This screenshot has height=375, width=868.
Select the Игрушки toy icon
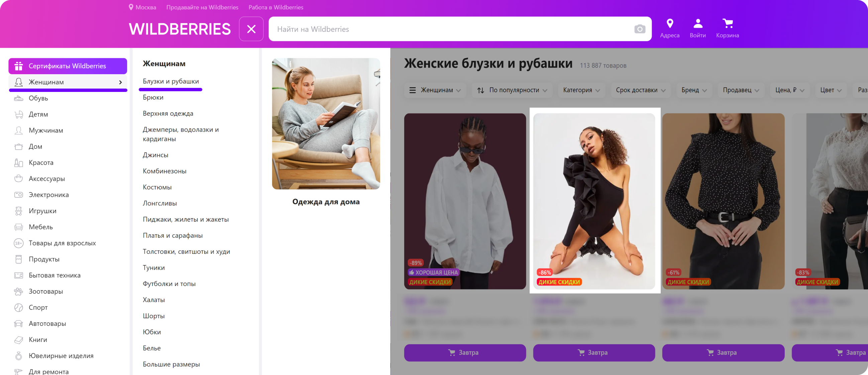point(18,211)
